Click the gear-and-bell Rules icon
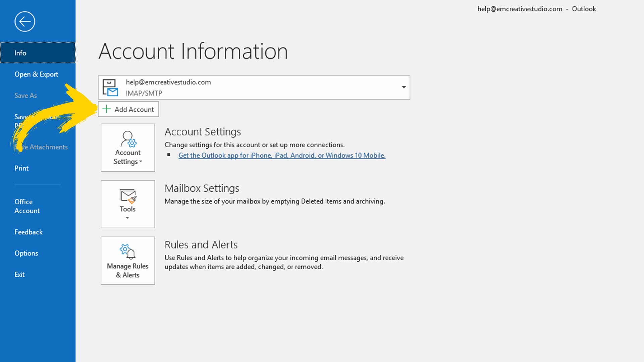The height and width of the screenshot is (362, 644). click(x=127, y=252)
